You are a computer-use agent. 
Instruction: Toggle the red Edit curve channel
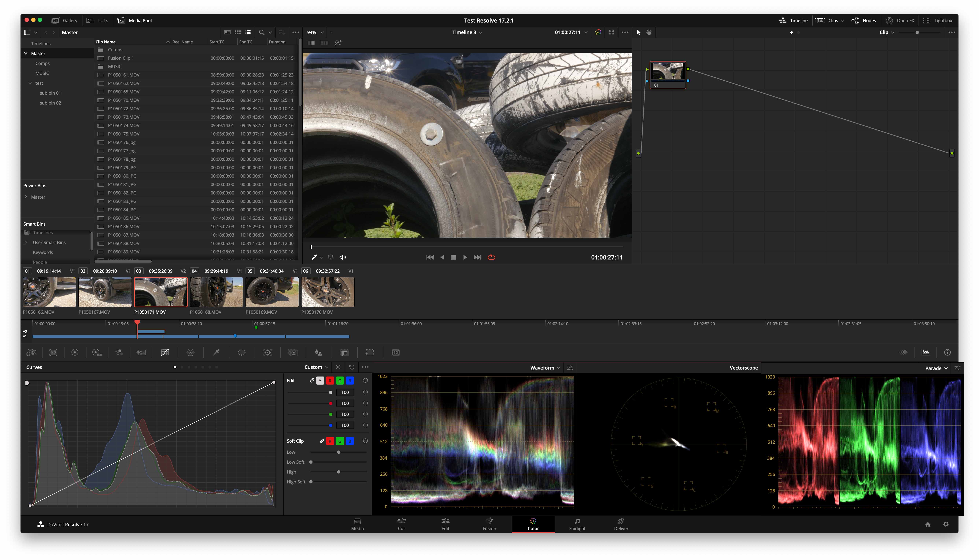tap(330, 381)
